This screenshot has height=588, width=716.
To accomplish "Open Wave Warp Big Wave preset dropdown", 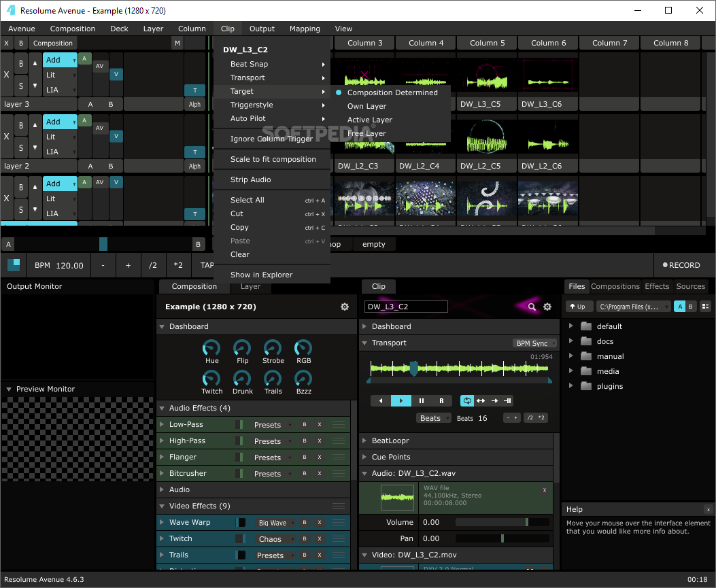I will pyautogui.click(x=275, y=523).
